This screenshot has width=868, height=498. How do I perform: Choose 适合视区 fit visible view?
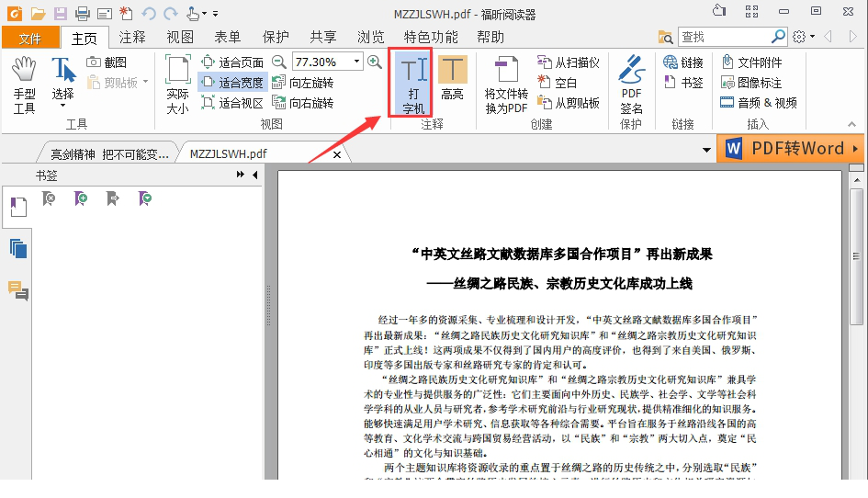[232, 103]
